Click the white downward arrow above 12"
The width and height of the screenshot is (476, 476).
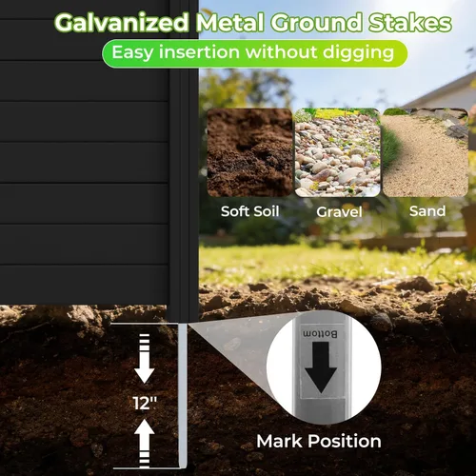pyautogui.click(x=144, y=359)
